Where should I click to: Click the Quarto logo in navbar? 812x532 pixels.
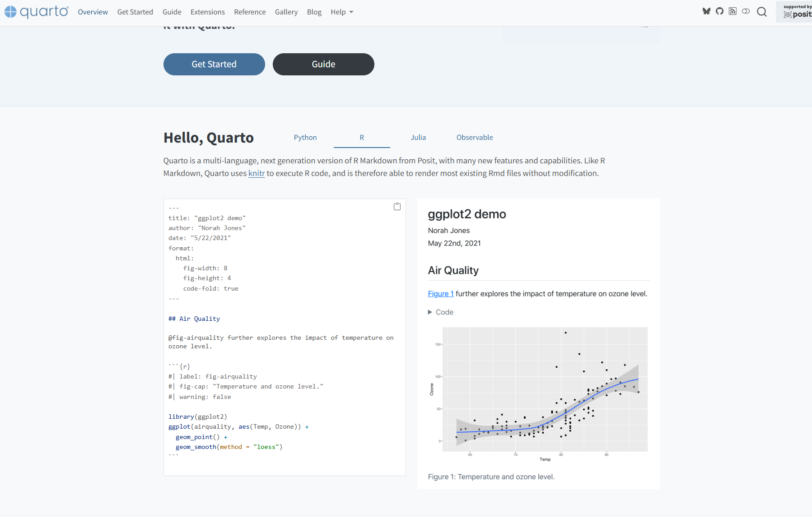click(37, 12)
